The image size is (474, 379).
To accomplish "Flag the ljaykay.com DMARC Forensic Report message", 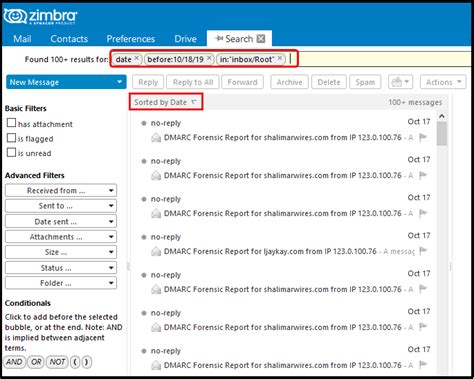I will click(x=423, y=251).
